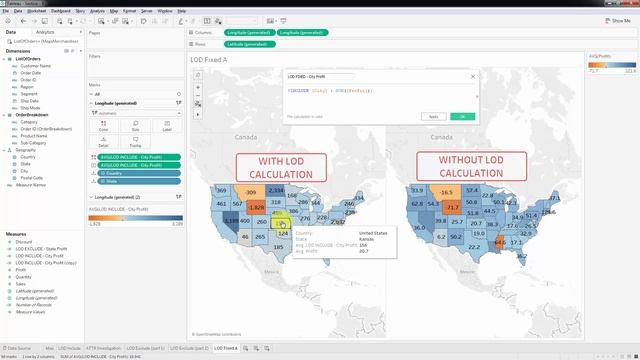This screenshot has height=360, width=640.
Task: Collapse the Longitude (generated) marks section
Action: click(x=91, y=103)
